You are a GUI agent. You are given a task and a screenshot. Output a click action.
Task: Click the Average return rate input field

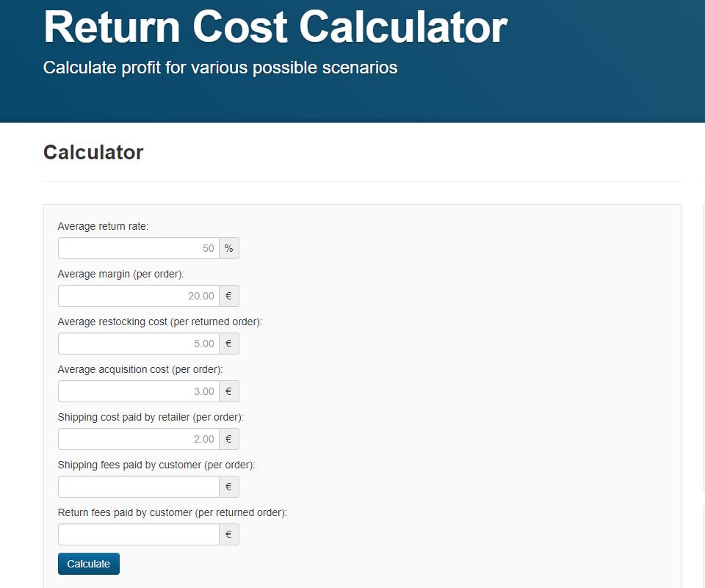[x=138, y=248]
